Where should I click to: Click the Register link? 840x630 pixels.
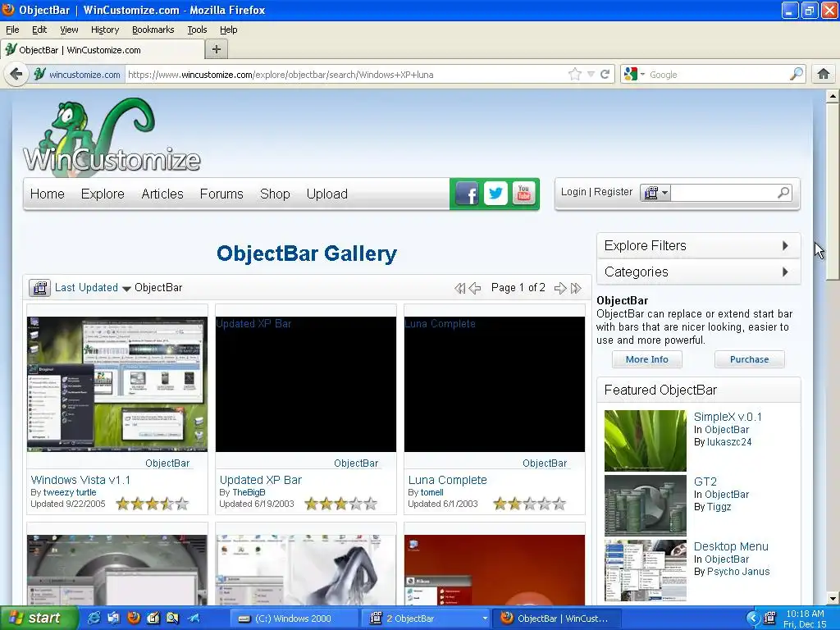tap(613, 192)
